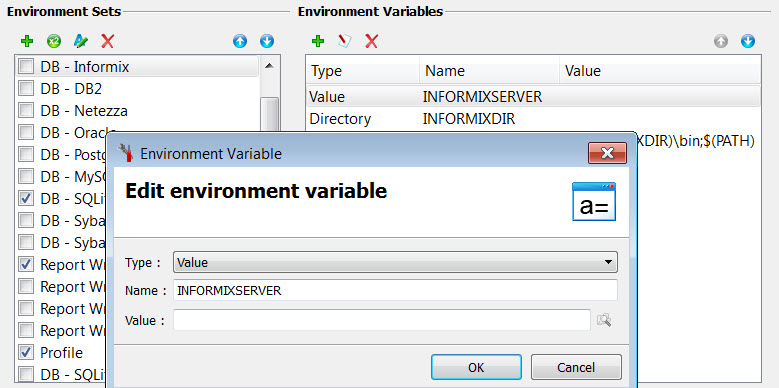Click the Type column header
The height and width of the screenshot is (388, 779).
pos(363,71)
